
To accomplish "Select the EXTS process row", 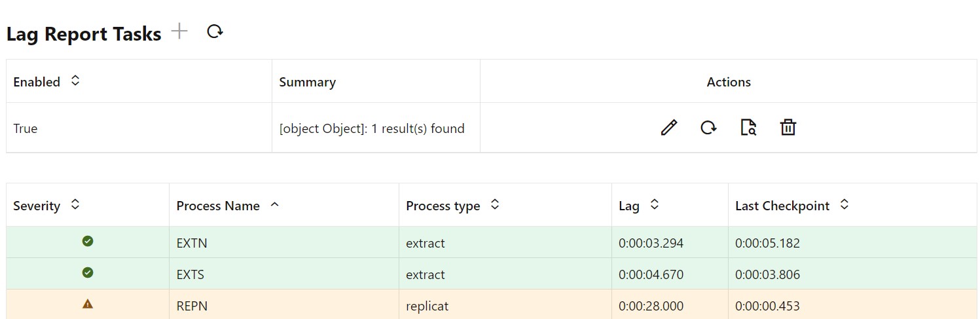I will pos(191,274).
